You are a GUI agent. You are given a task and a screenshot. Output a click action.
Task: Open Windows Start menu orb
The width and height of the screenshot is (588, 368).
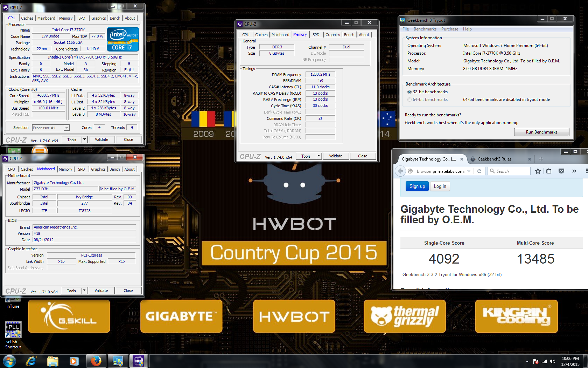point(9,361)
